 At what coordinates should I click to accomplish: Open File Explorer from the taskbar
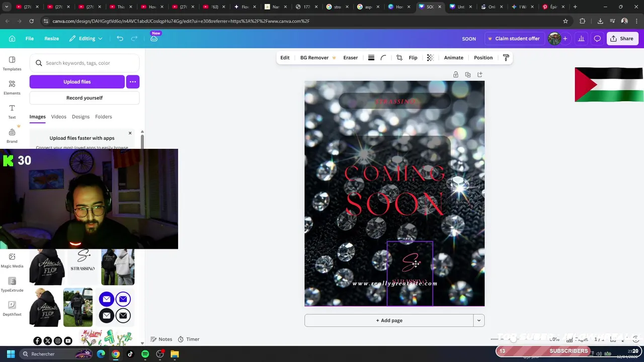point(175,354)
